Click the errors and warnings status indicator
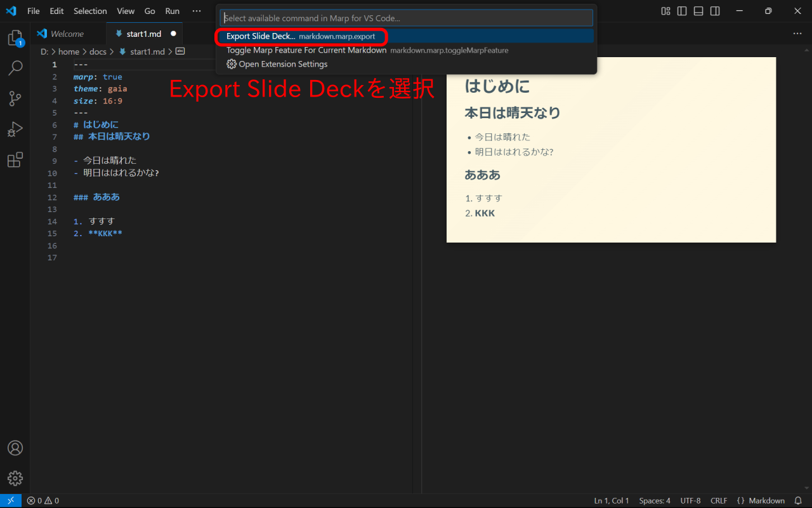Screen dimensions: 812x508 point(43,501)
